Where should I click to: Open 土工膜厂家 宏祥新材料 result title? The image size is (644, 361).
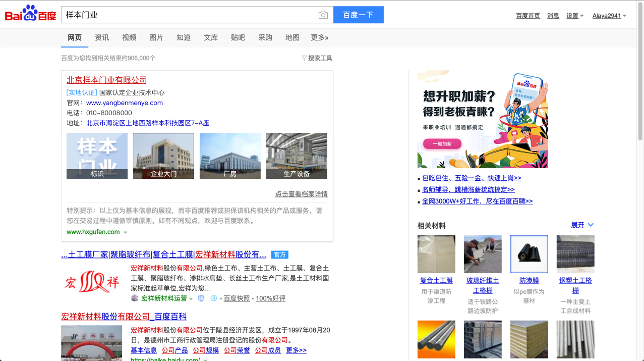(164, 254)
